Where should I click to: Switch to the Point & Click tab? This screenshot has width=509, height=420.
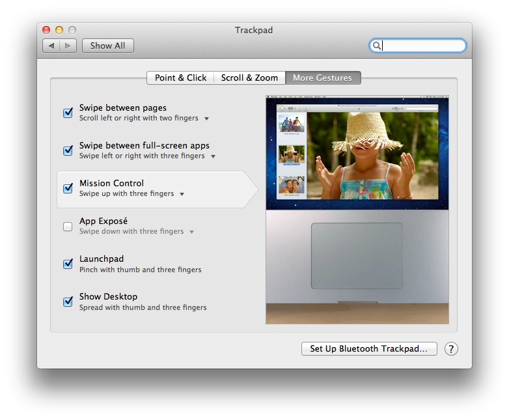tap(180, 77)
